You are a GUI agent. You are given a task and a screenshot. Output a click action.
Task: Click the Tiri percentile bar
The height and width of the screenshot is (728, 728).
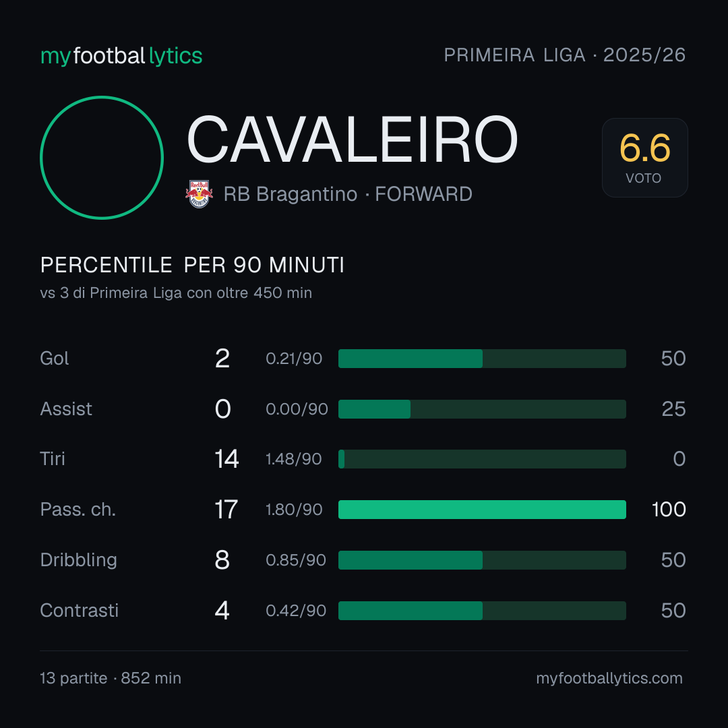tap(482, 459)
